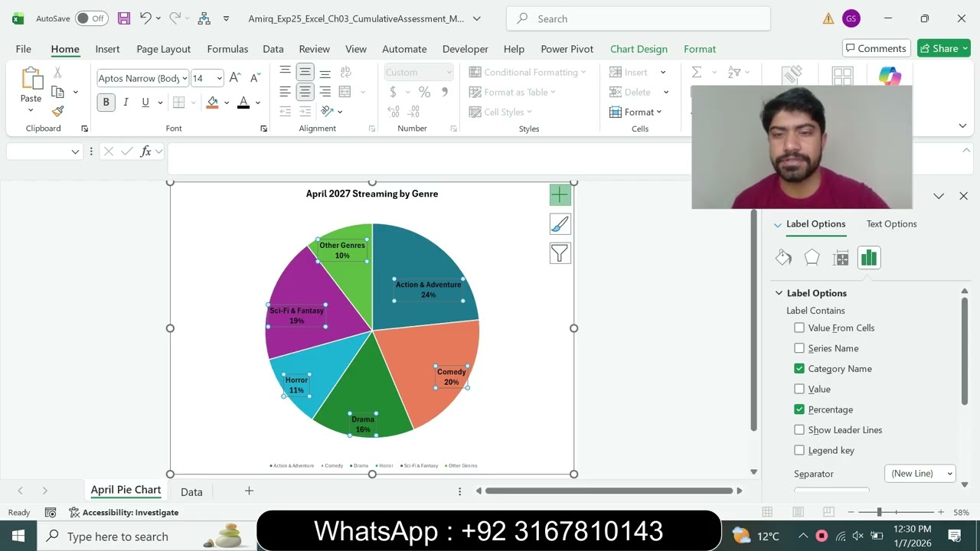Viewport: 980px width, 551px height.
Task: Open Chart Filters funnel button
Action: 560,253
